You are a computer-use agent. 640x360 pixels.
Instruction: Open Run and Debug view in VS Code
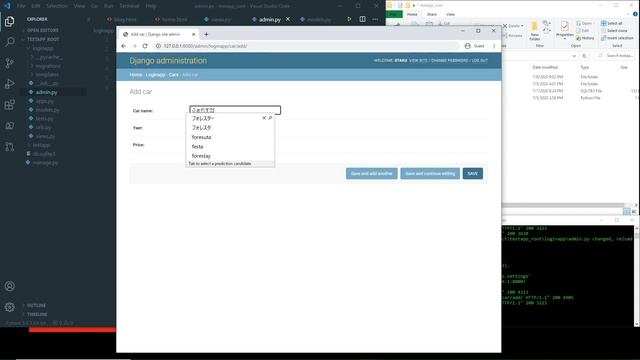point(9,84)
